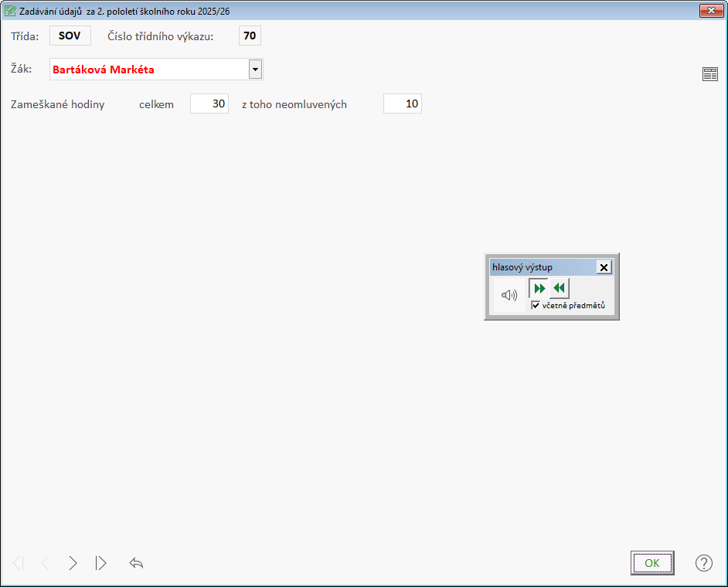Click the Třída field showing SOV
The height and width of the screenshot is (587, 728).
(x=70, y=36)
